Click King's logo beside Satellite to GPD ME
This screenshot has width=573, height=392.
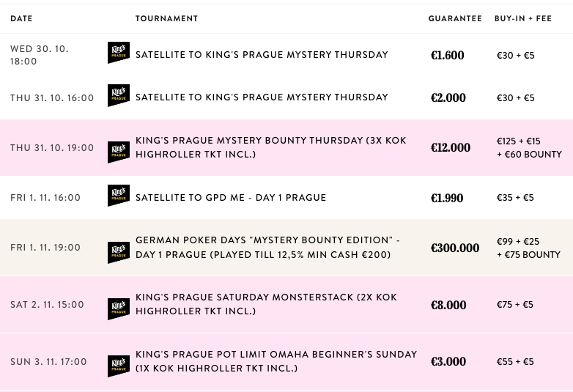point(119,196)
